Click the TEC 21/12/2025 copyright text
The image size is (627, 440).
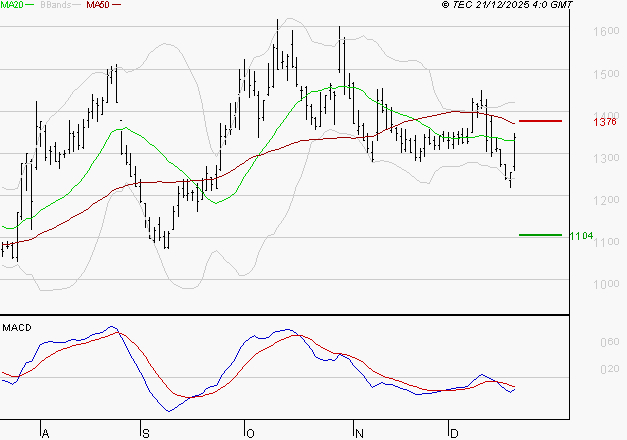(507, 5)
